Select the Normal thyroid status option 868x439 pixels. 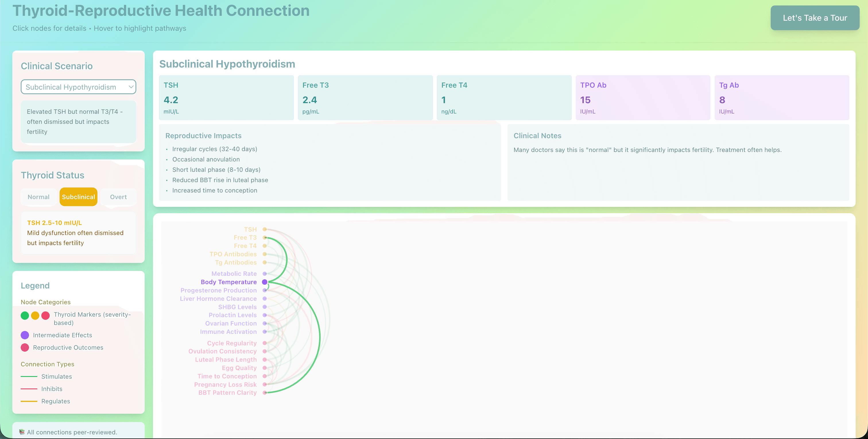coord(38,197)
